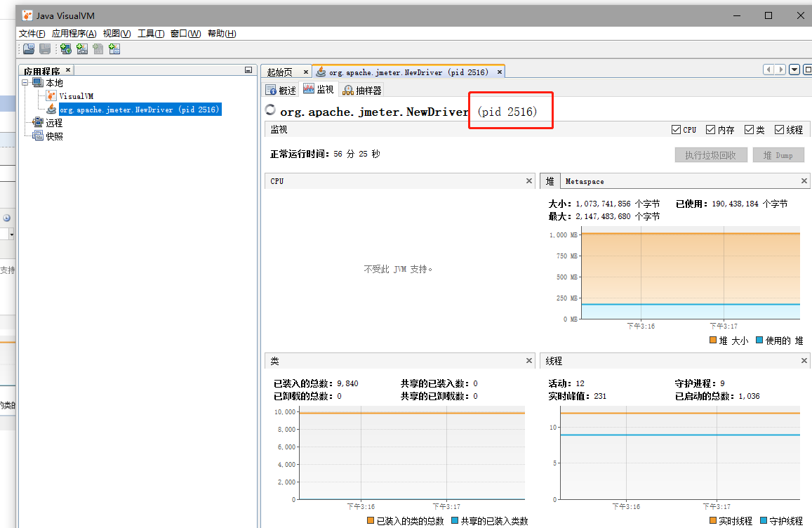Close the 起始页 tab
Screen dimensions: 812x528
[305, 72]
